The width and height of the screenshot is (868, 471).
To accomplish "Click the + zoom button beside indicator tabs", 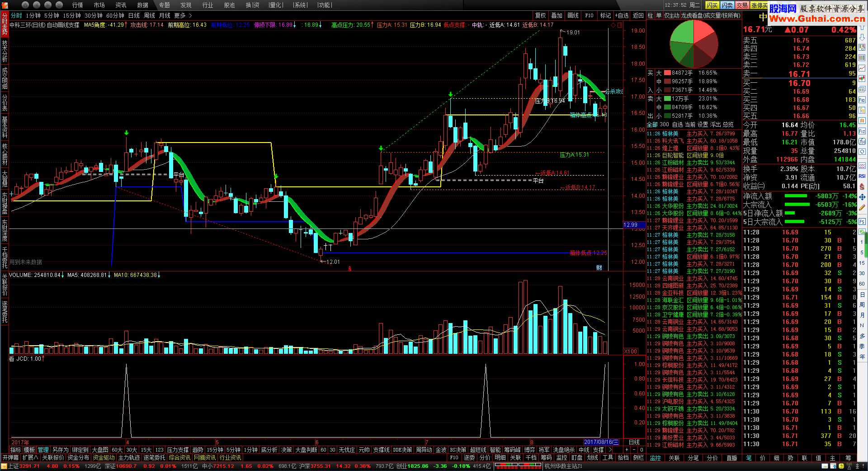I will [627, 450].
